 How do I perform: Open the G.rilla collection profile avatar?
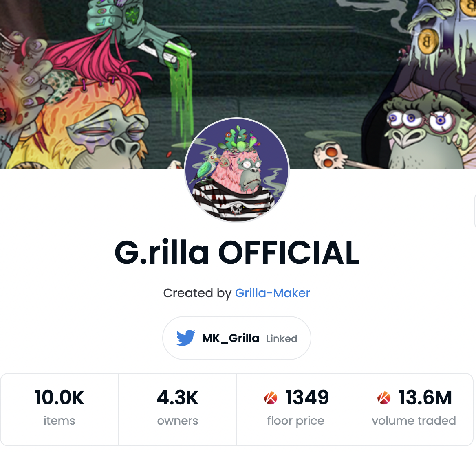(x=237, y=170)
